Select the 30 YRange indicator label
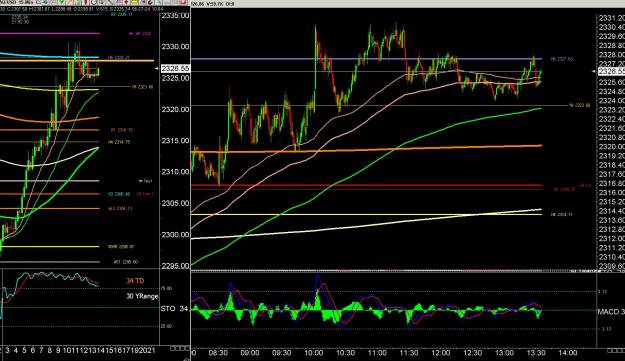This screenshot has height=361, width=625. pos(142,296)
